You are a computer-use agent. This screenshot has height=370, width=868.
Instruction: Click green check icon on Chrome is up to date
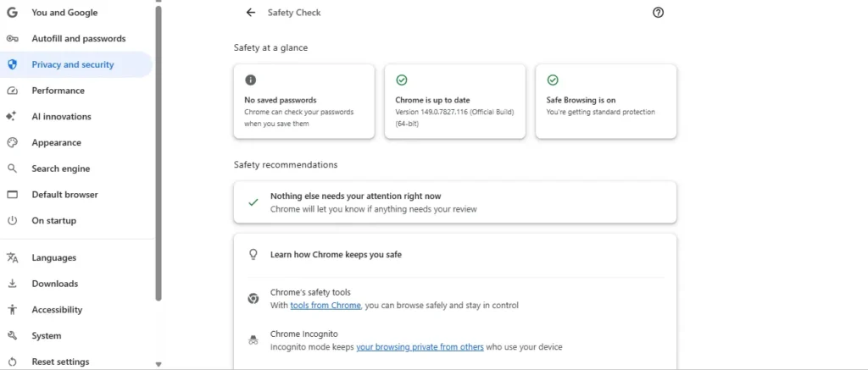[401, 80]
